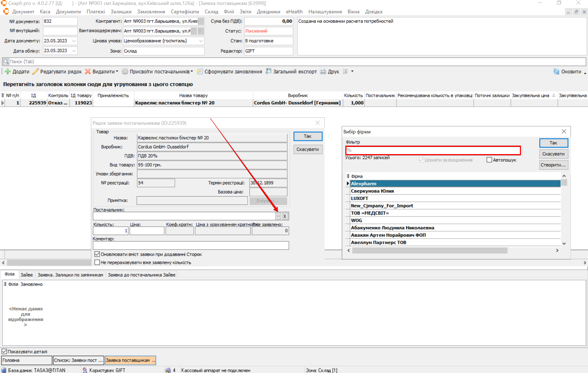
Task: Expand the Цінова умова combo box
Action: coord(201,41)
